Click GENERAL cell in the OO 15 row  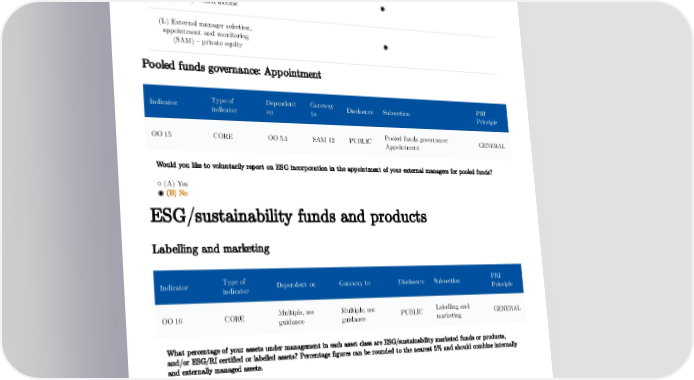(491, 145)
